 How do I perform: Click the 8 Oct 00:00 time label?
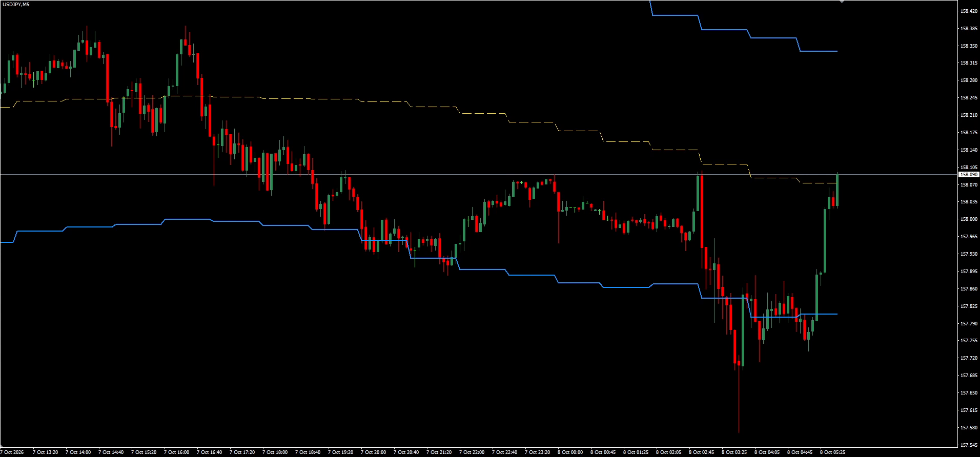[570, 452]
